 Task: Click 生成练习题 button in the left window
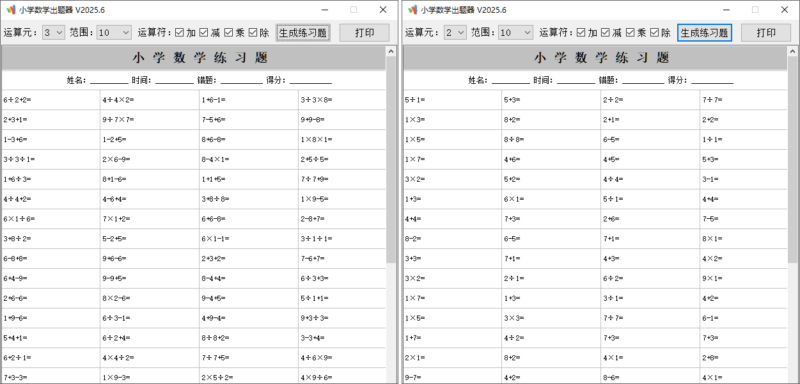[x=303, y=33]
